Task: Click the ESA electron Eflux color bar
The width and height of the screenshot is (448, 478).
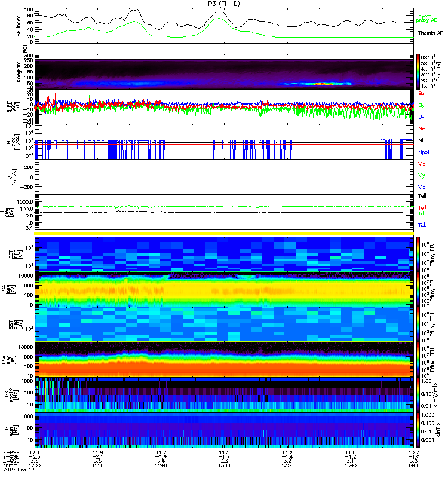Action: coord(418,359)
